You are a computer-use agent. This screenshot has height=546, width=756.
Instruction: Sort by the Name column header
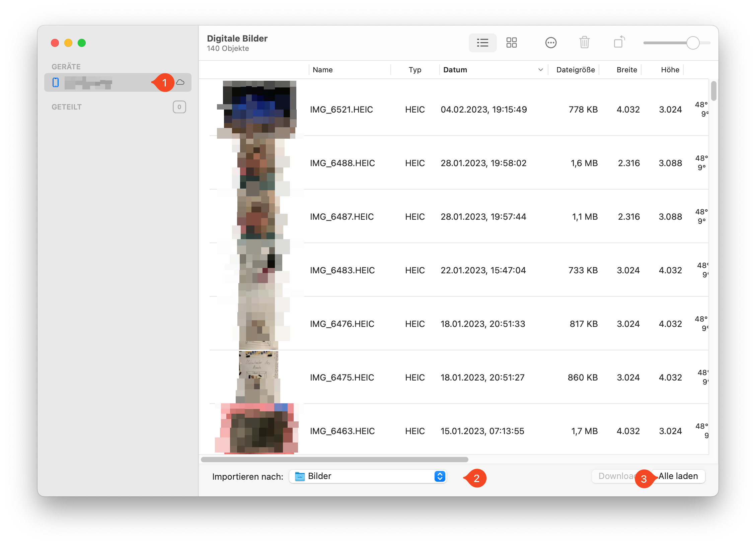point(322,70)
